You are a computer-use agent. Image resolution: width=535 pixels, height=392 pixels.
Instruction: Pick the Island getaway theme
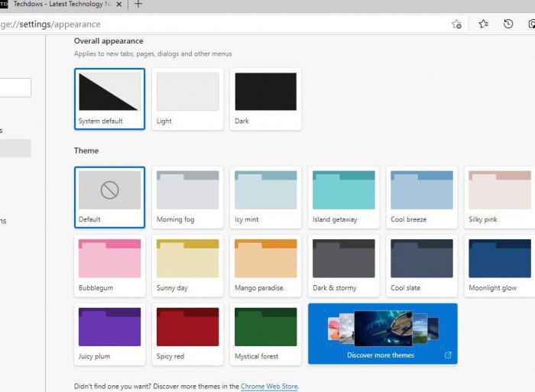click(343, 196)
